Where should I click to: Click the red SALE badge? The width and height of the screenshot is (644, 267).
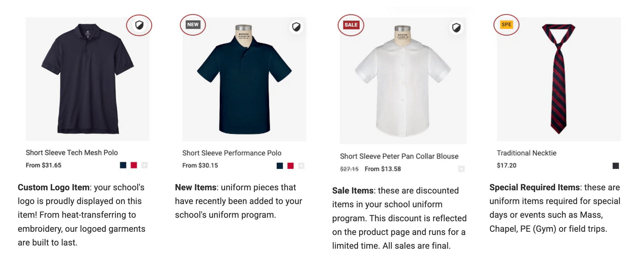[x=351, y=25]
